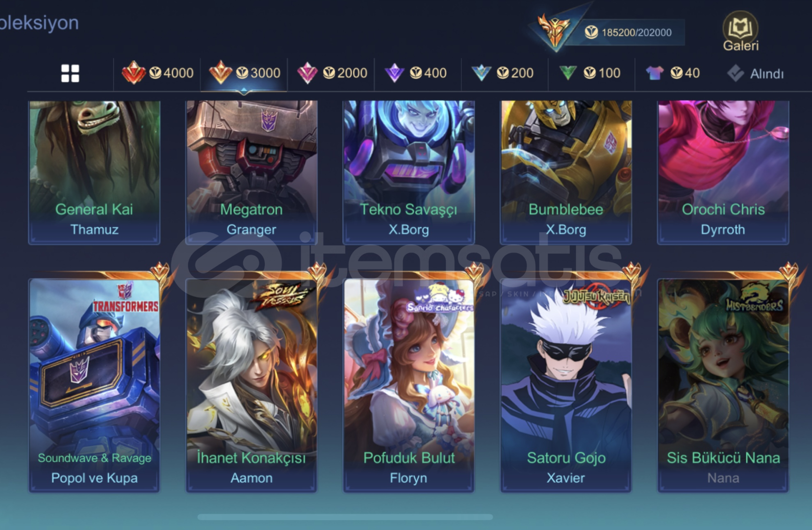Select the green gem 100 tier
Screen dimensions: 812x530
590,73
